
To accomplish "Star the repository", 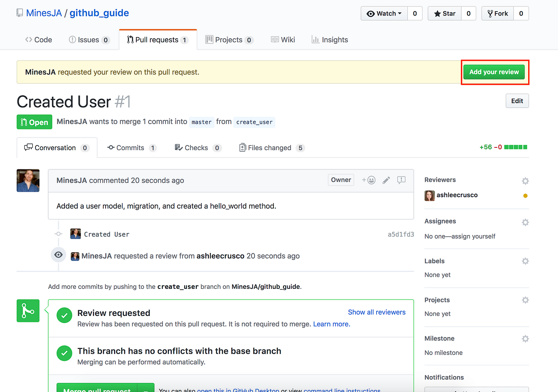I will pyautogui.click(x=445, y=14).
